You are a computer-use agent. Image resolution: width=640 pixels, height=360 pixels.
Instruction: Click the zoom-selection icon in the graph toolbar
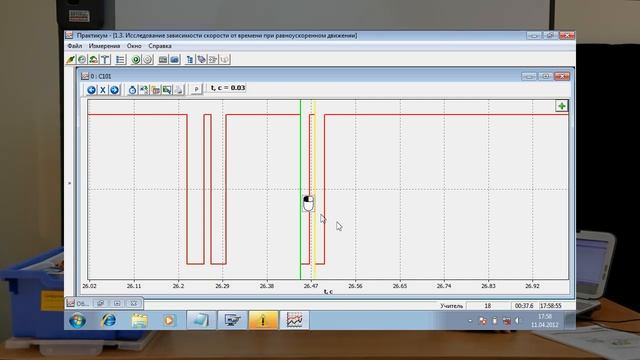(167, 90)
